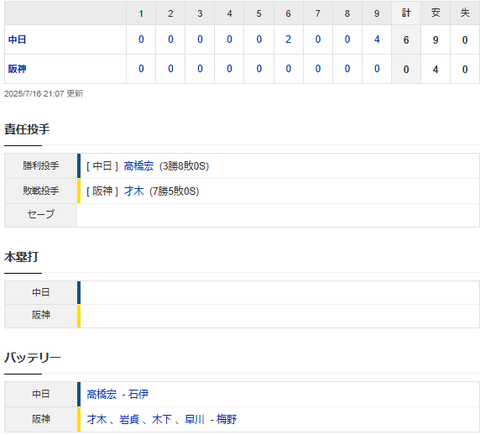Click 阪神 9th inning score
Viewport: 480px width, 435px height.
pos(377,69)
